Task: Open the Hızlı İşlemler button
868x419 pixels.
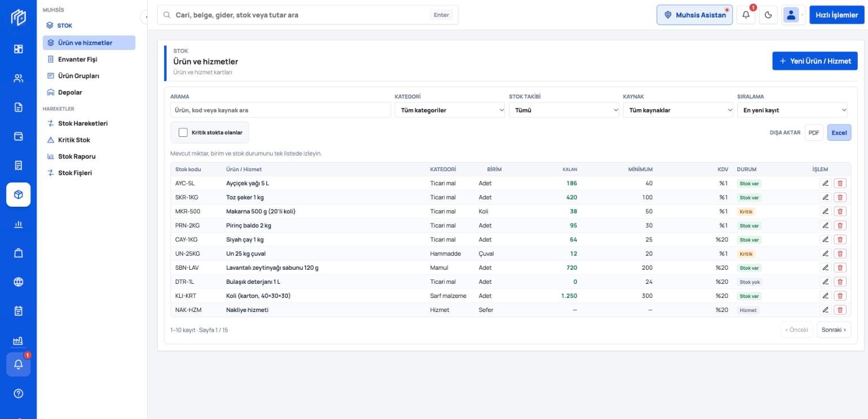Action: (836, 15)
